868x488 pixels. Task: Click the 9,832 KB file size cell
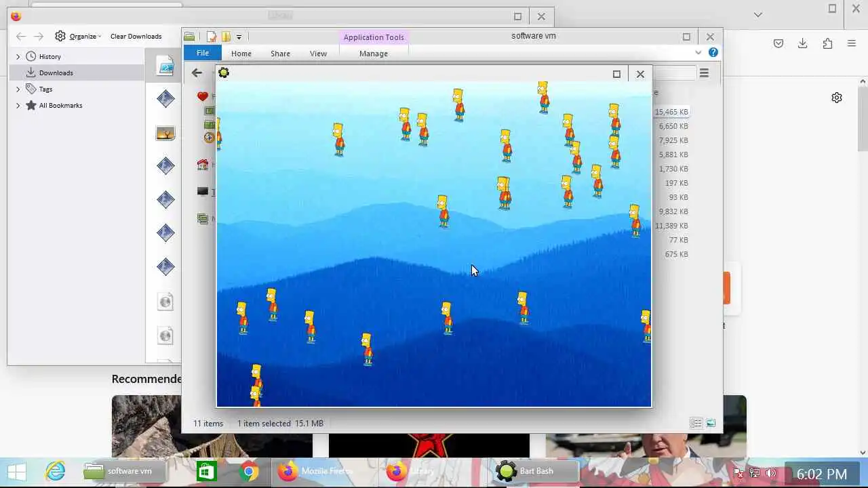click(673, 211)
